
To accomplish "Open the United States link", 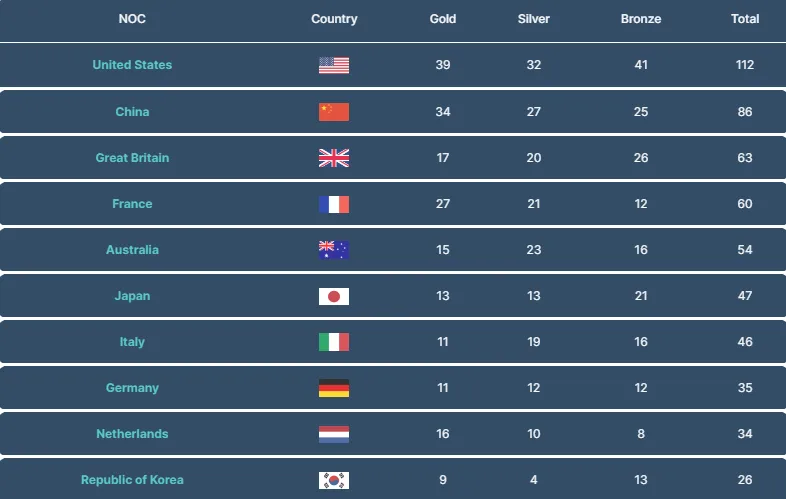I will coord(132,65).
